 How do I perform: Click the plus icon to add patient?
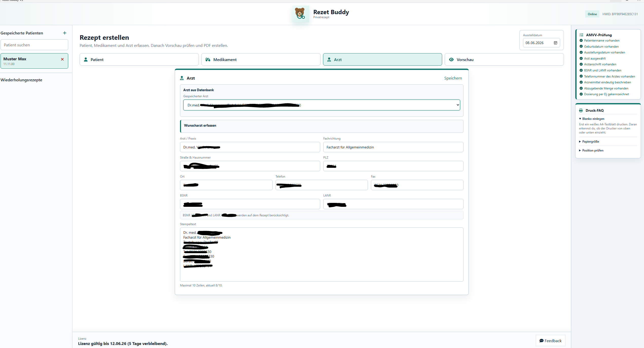point(65,33)
